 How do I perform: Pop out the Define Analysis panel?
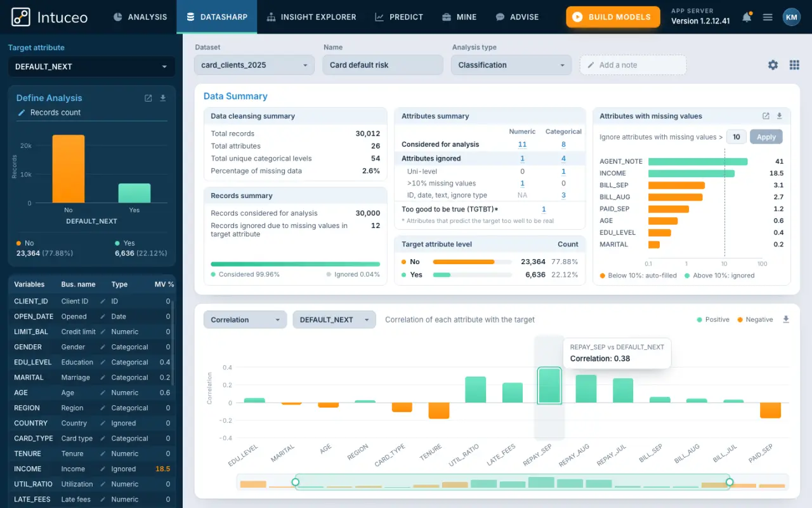click(148, 98)
